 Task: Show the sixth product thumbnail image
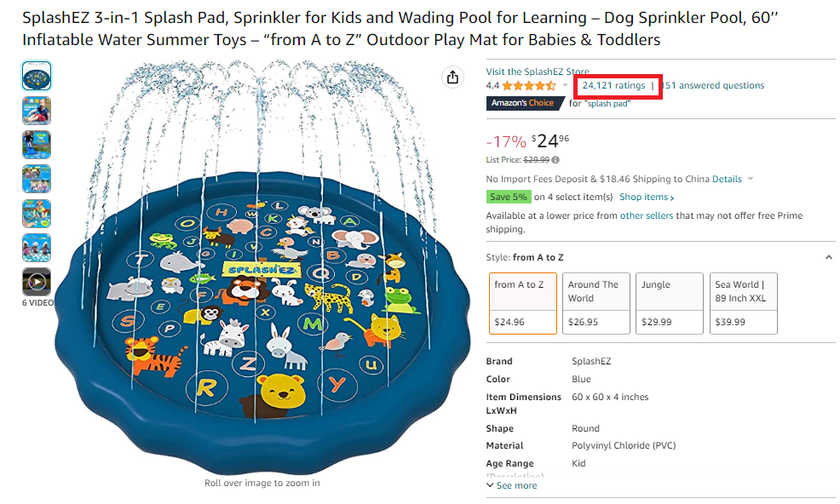click(x=37, y=247)
